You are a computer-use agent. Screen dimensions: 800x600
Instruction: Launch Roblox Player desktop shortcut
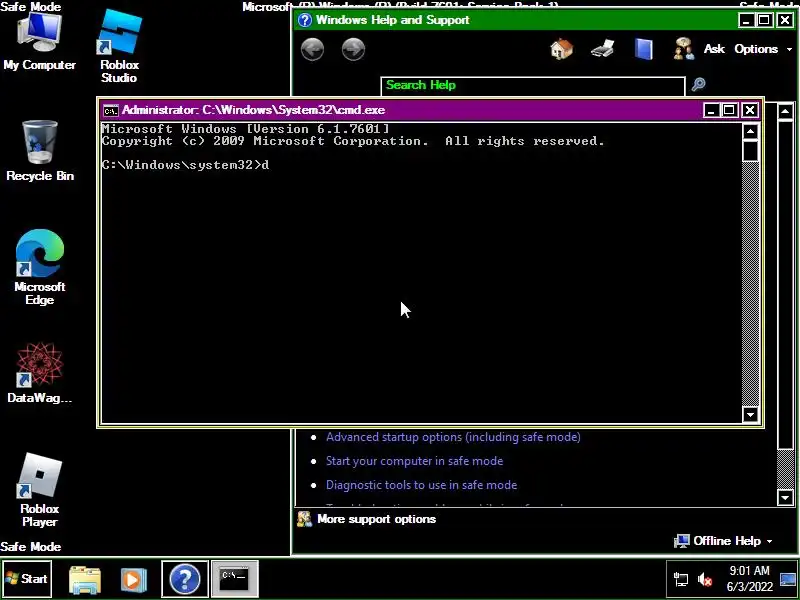click(39, 491)
